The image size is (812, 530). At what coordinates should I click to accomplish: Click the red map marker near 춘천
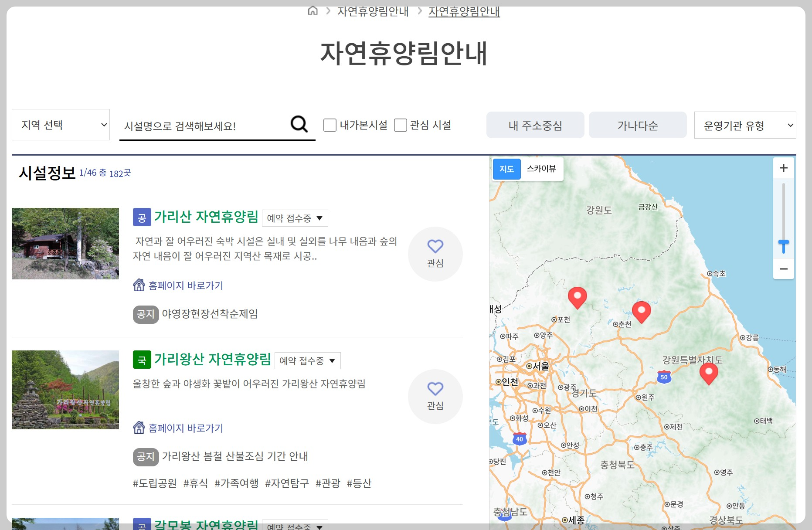641,310
